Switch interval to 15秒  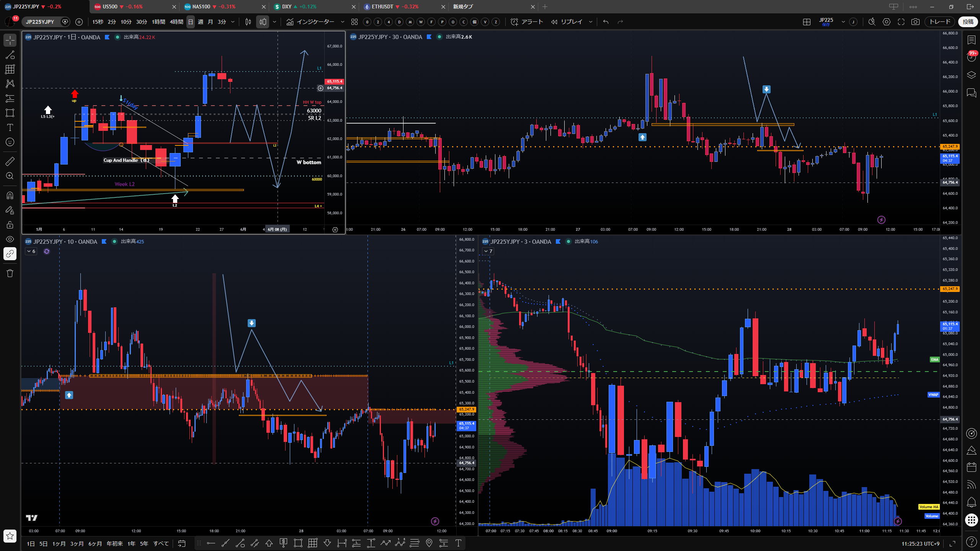coord(98,22)
